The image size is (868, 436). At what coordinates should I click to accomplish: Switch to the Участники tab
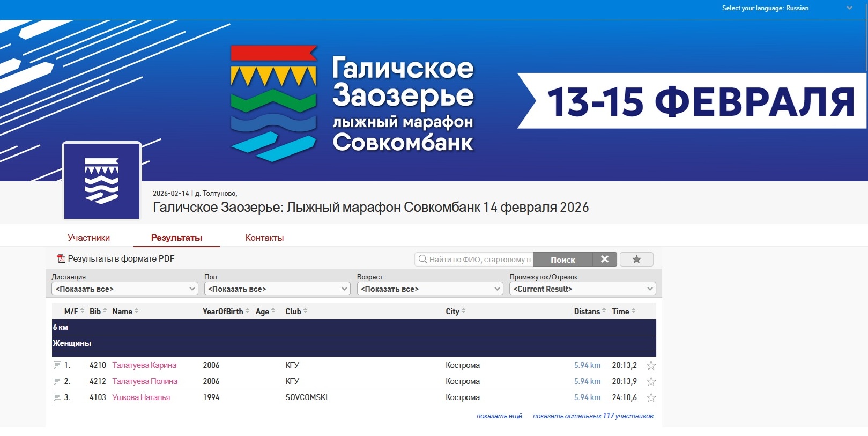(88, 238)
